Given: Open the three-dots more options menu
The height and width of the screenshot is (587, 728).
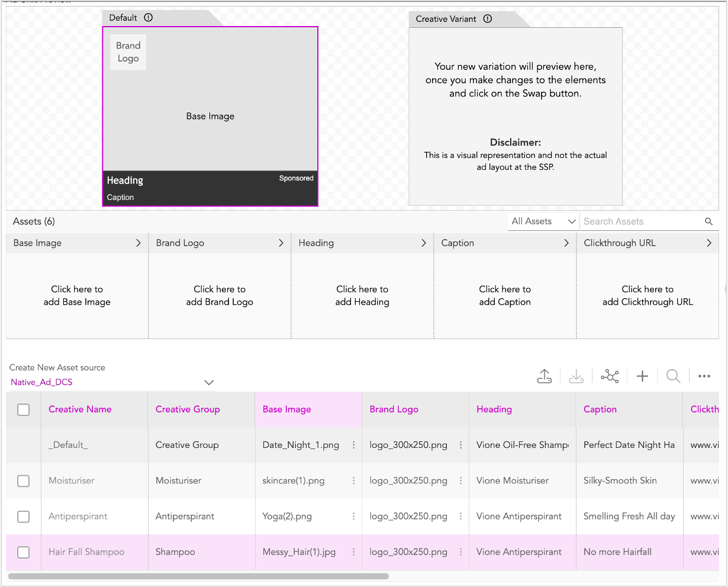Looking at the screenshot, I should point(704,376).
